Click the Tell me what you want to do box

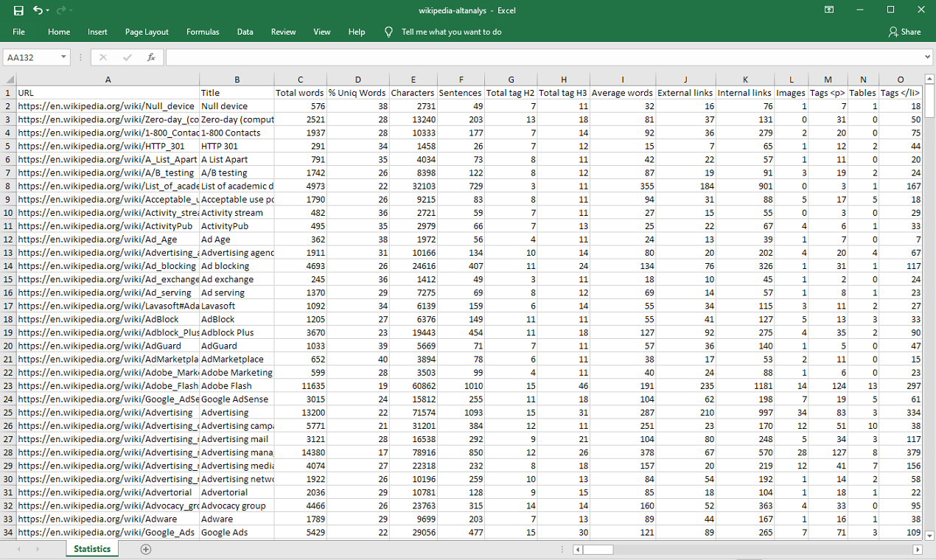pyautogui.click(x=451, y=32)
